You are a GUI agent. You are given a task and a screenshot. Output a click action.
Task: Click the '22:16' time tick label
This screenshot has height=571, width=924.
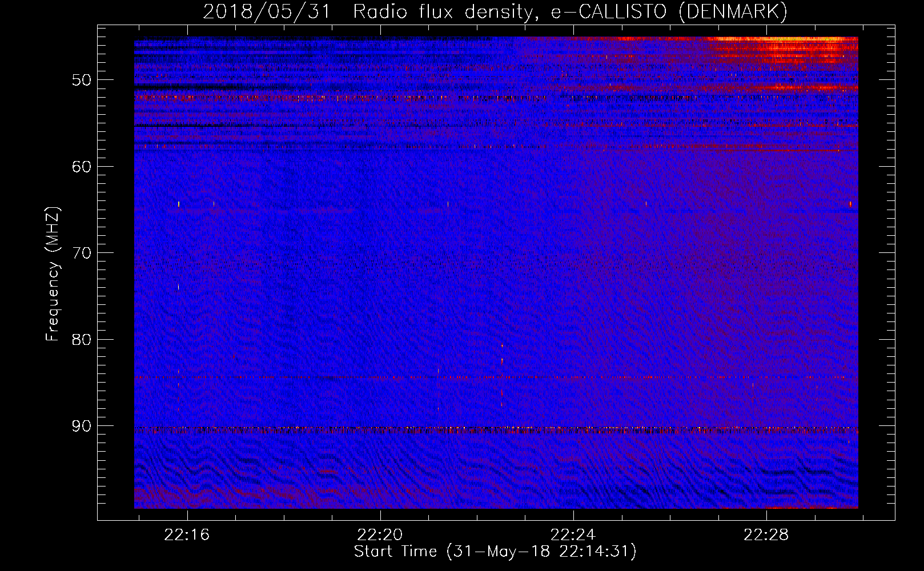click(x=187, y=535)
